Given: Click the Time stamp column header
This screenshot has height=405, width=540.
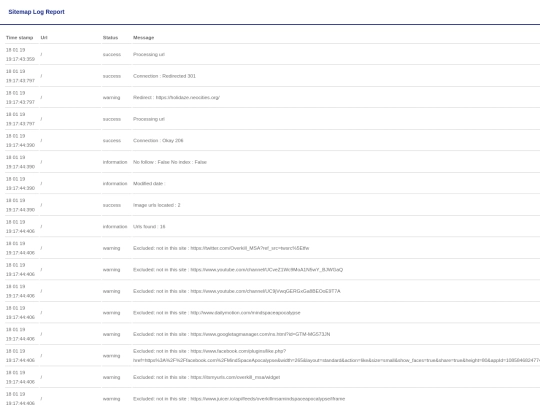Looking at the screenshot, I should coord(19,38).
